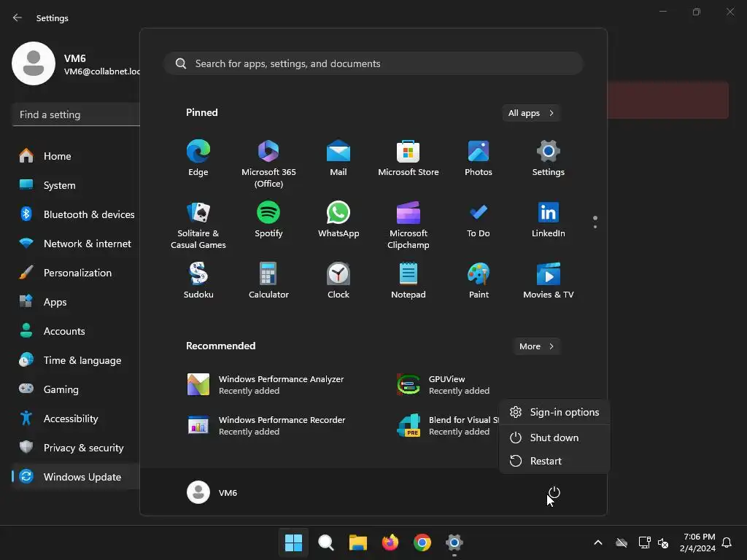Screen dimensions: 747x560
Task: Open Accounts settings category
Action: 76,331
